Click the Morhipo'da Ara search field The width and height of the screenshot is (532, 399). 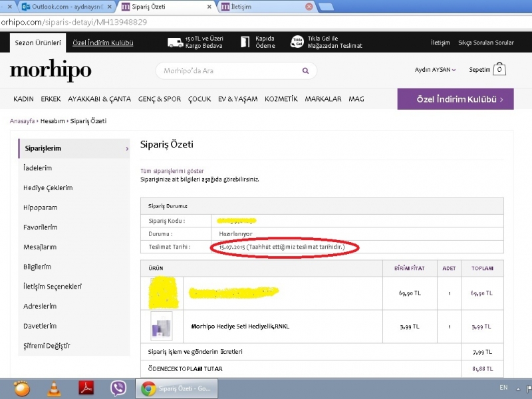(x=236, y=70)
